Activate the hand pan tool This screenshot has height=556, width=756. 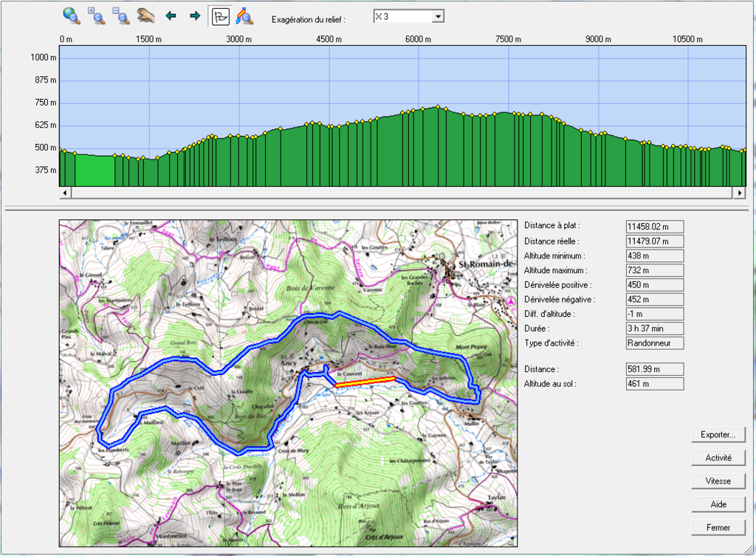pos(145,16)
